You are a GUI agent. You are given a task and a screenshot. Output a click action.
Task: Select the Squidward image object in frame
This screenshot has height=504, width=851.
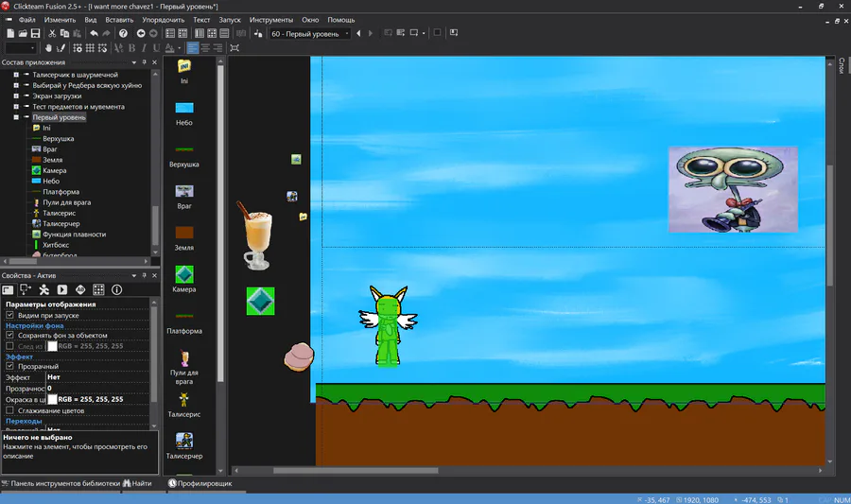pyautogui.click(x=733, y=189)
